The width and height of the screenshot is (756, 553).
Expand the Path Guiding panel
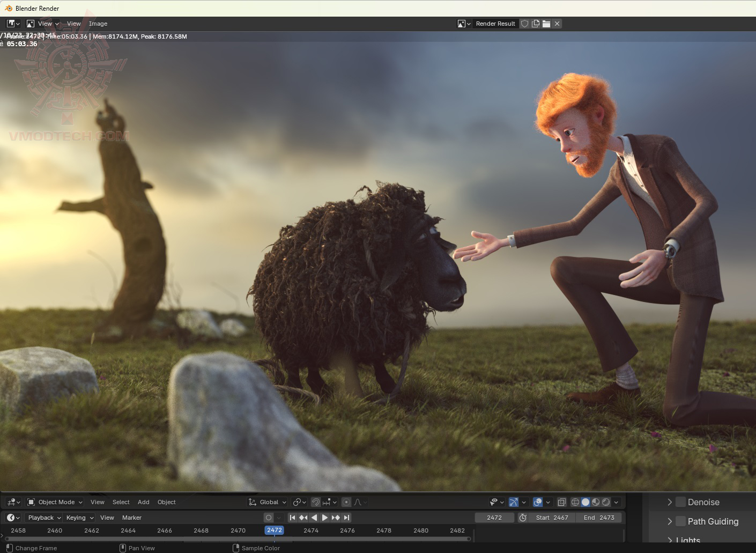(670, 521)
